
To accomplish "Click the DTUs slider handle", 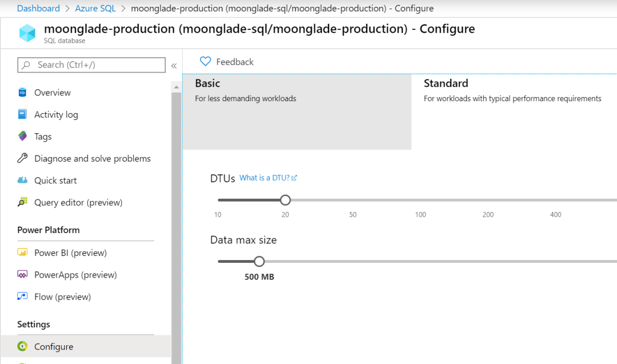I will pos(286,200).
